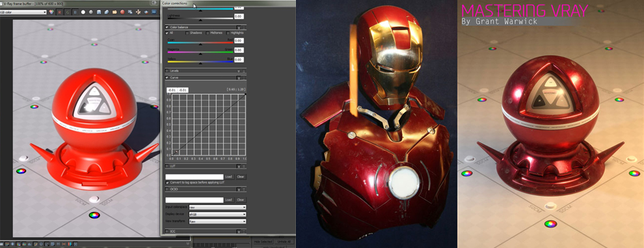This screenshot has height=248, width=644.
Task: Uncheck Convert to log space before applying LUT
Action: point(167,182)
